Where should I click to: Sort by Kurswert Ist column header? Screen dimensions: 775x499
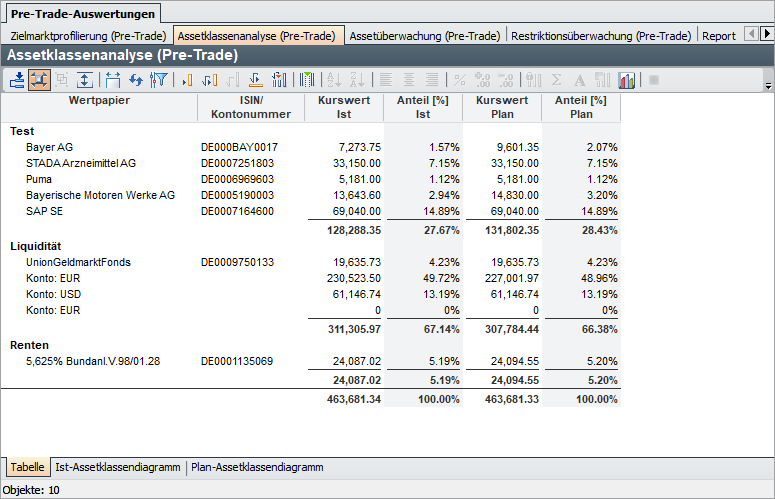343,107
